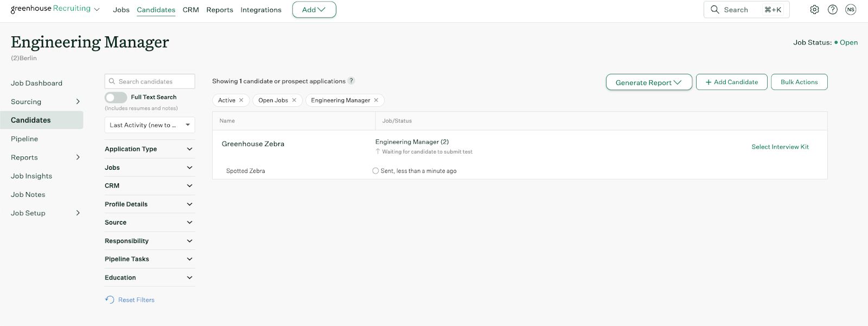Open the Greenhouse Recruiting product switcher chevron
The height and width of the screenshot is (326, 868).
point(97,10)
